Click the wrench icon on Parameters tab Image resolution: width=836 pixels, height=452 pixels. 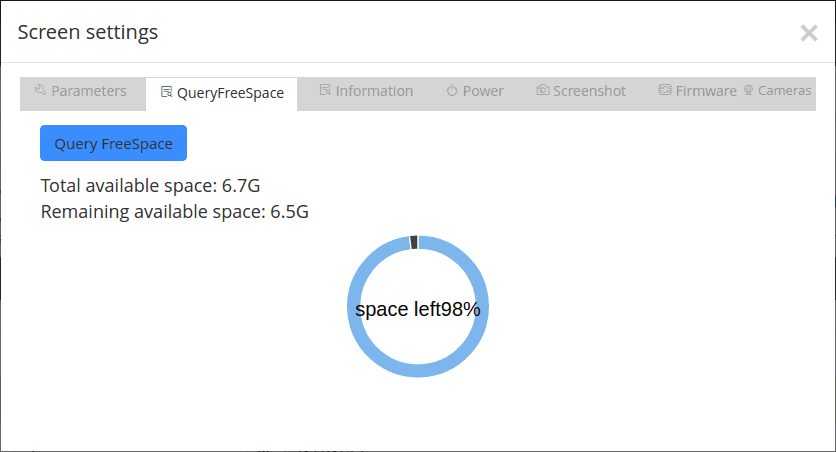click(41, 90)
